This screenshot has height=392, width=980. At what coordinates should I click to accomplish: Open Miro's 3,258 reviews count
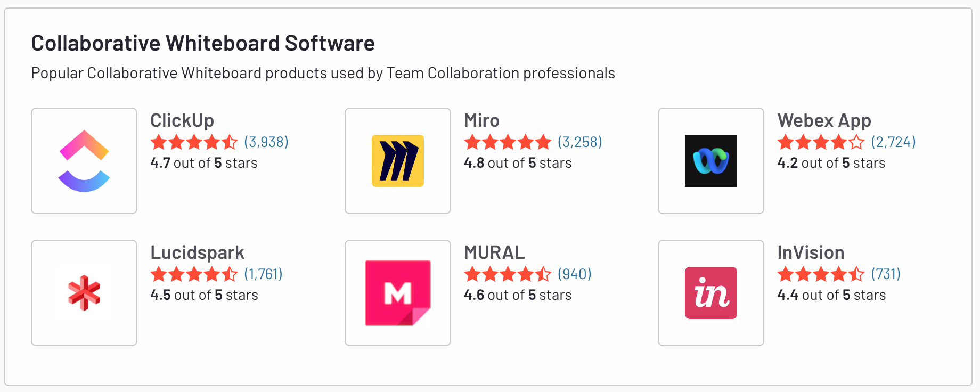580,142
